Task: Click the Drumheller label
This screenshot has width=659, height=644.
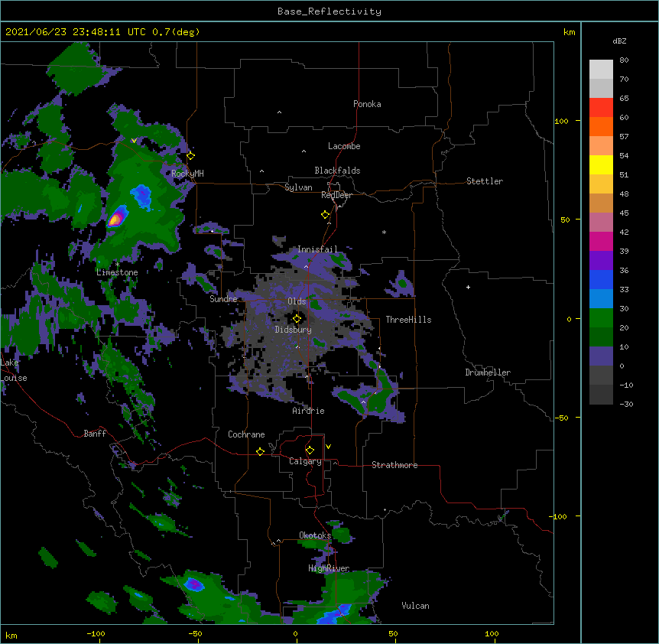Action: coord(488,372)
